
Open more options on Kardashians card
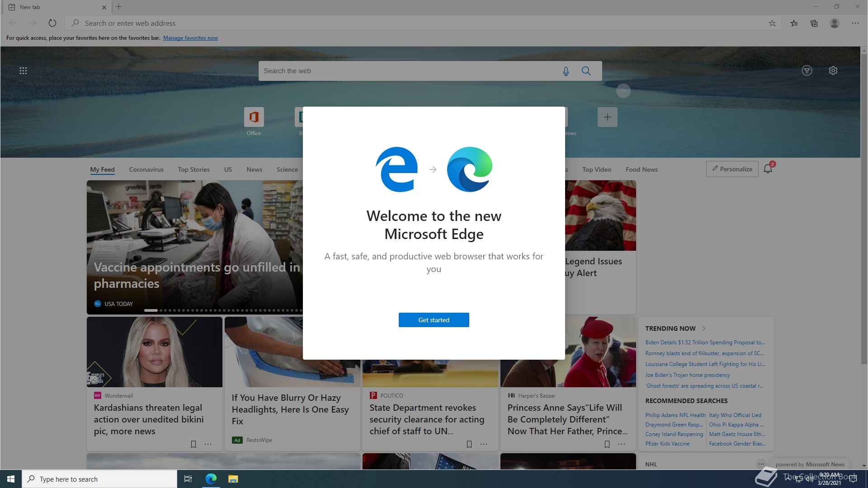pos(208,444)
